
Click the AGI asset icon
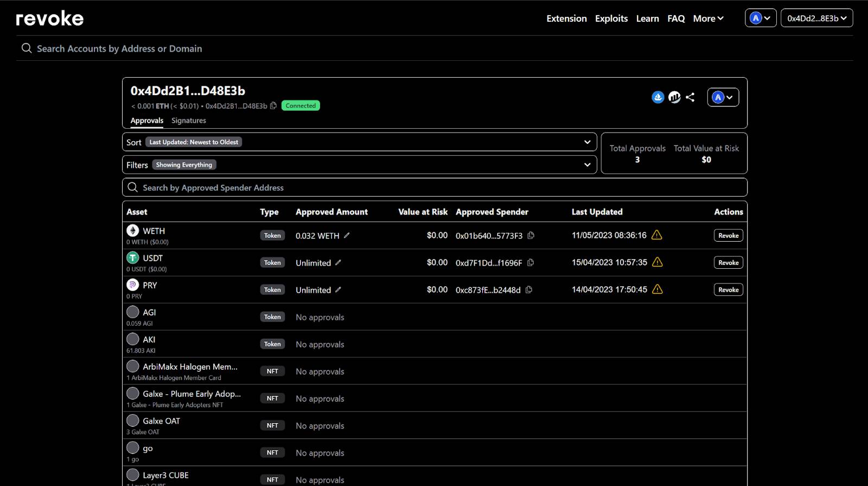click(133, 312)
